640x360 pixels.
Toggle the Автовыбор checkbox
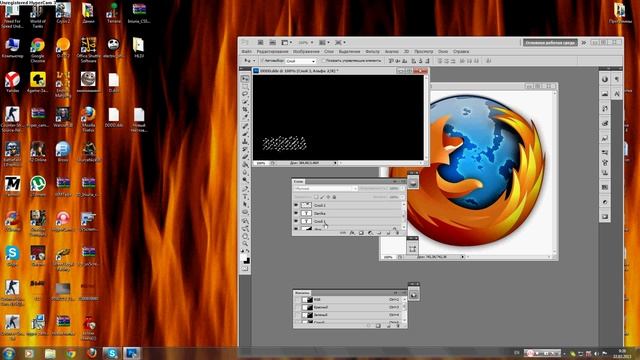tap(262, 60)
